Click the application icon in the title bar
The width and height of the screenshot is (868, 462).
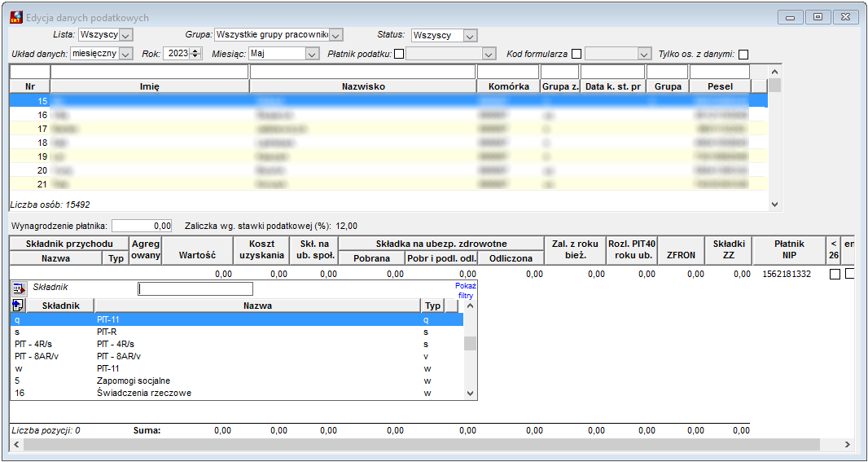[17, 18]
